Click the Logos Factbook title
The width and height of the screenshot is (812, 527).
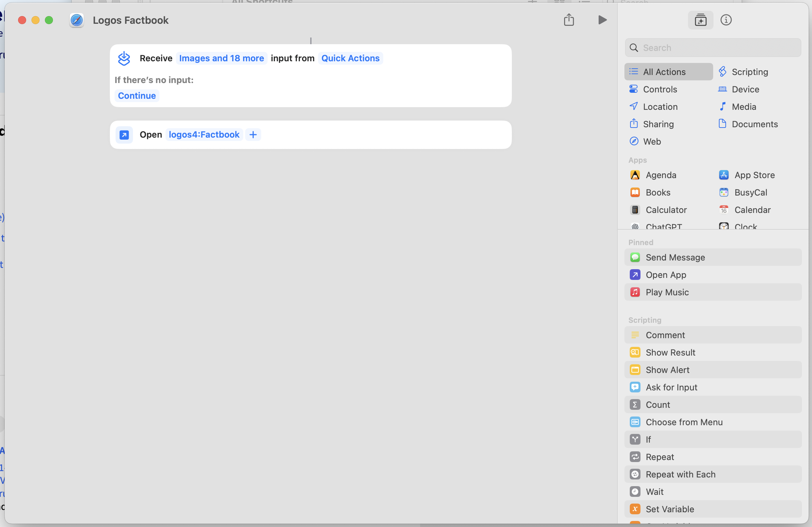coord(131,20)
